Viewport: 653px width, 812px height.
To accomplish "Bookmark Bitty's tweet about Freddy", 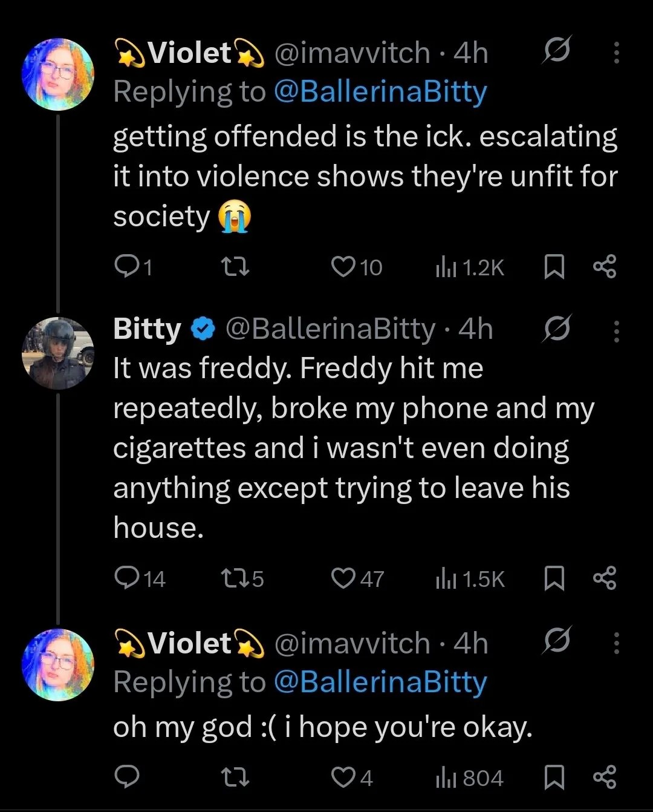I will [x=554, y=579].
